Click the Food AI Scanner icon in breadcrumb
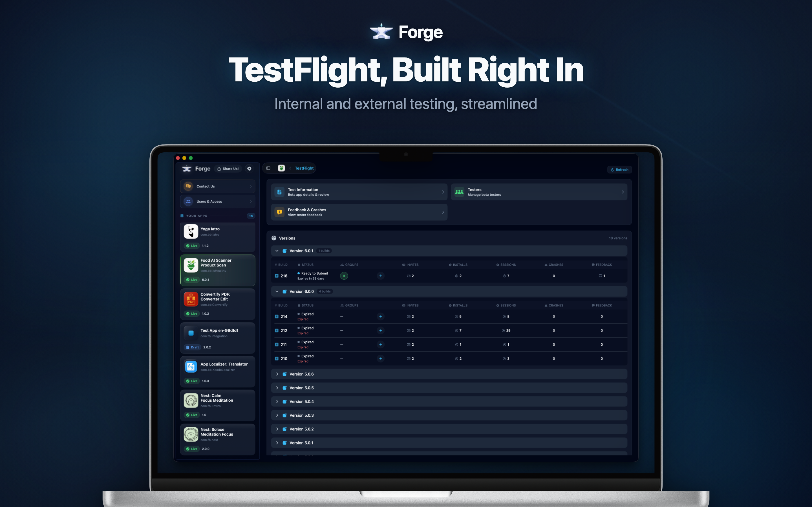This screenshot has width=812, height=507. 281,168
